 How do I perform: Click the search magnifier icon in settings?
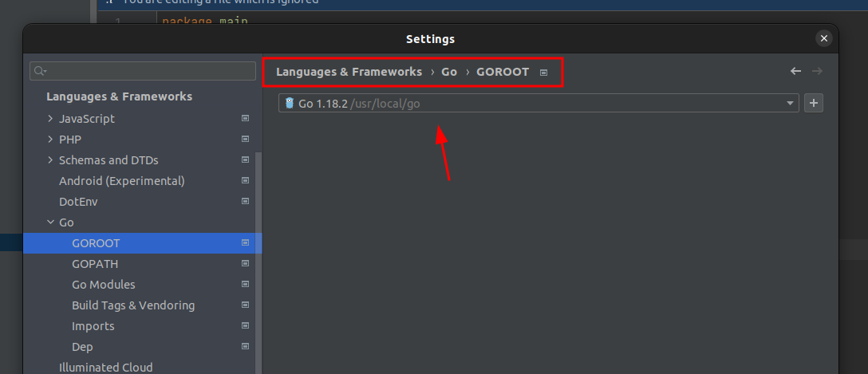pos(40,71)
